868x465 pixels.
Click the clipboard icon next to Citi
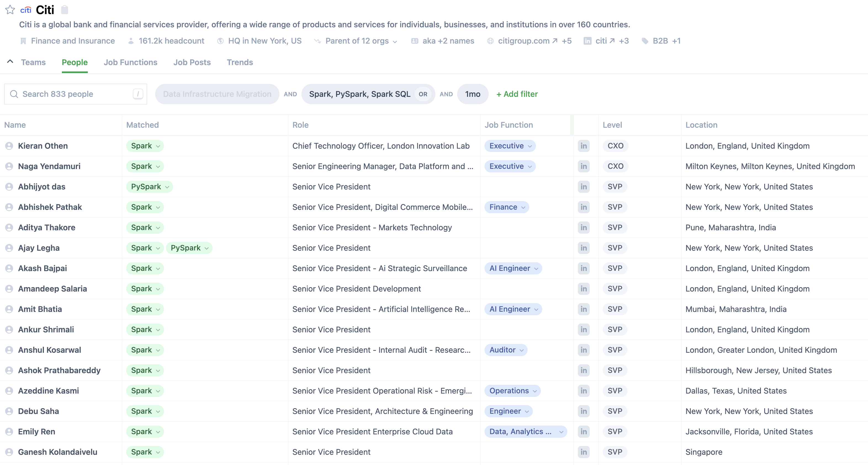coord(64,10)
